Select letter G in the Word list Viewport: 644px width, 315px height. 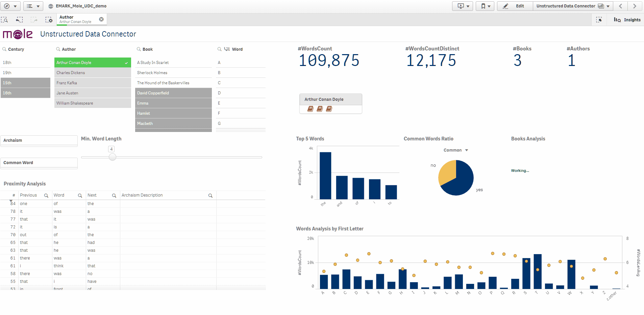click(241, 123)
